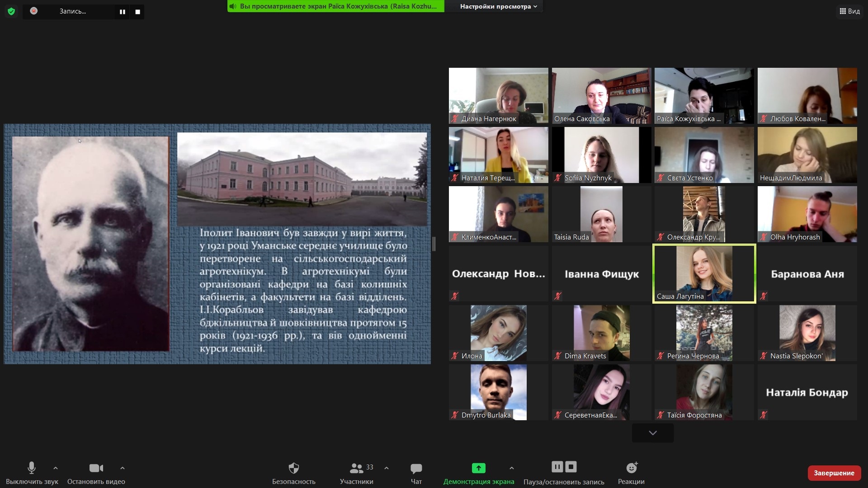868x488 pixels.
Task: Open the Реакции reactions menu
Action: click(x=632, y=473)
